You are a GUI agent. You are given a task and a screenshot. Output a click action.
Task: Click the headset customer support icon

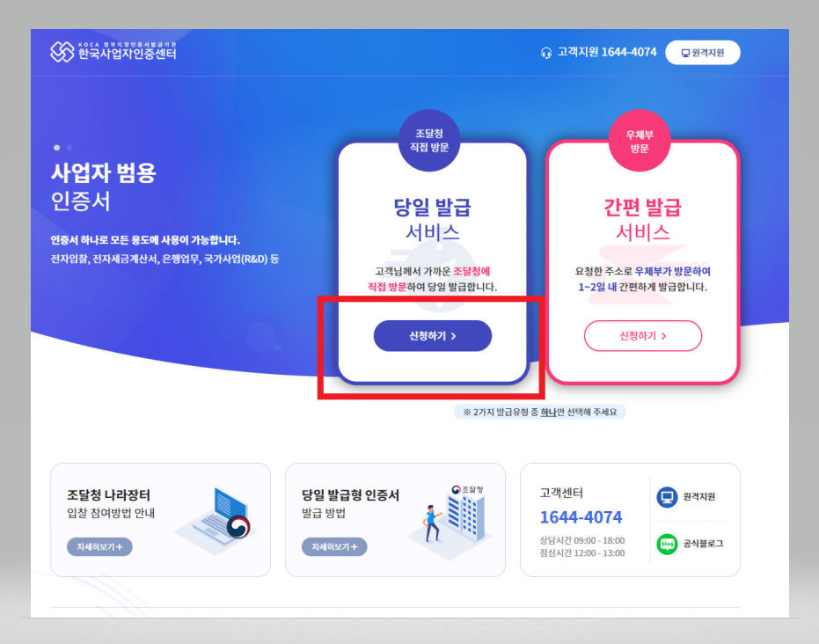click(x=546, y=53)
